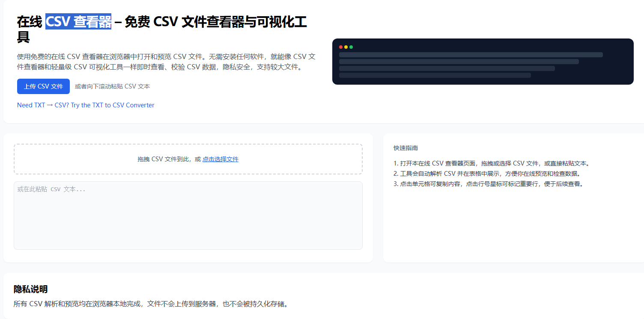This screenshot has height=319, width=644.
Task: Click the dark browser window illustration
Action: (483, 61)
